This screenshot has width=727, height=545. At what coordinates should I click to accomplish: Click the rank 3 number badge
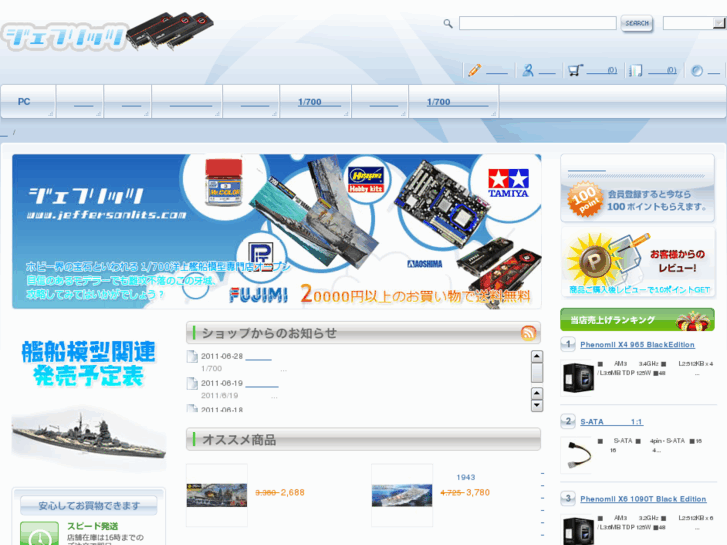pyautogui.click(x=568, y=498)
